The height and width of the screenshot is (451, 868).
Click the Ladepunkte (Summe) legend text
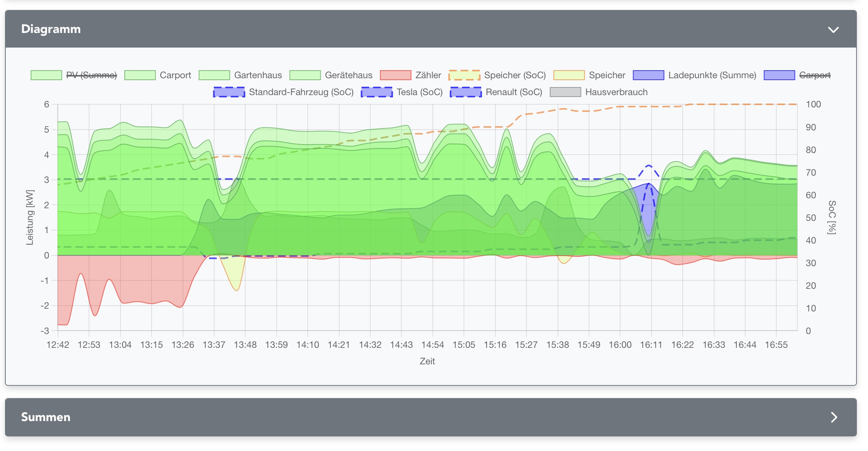click(712, 75)
